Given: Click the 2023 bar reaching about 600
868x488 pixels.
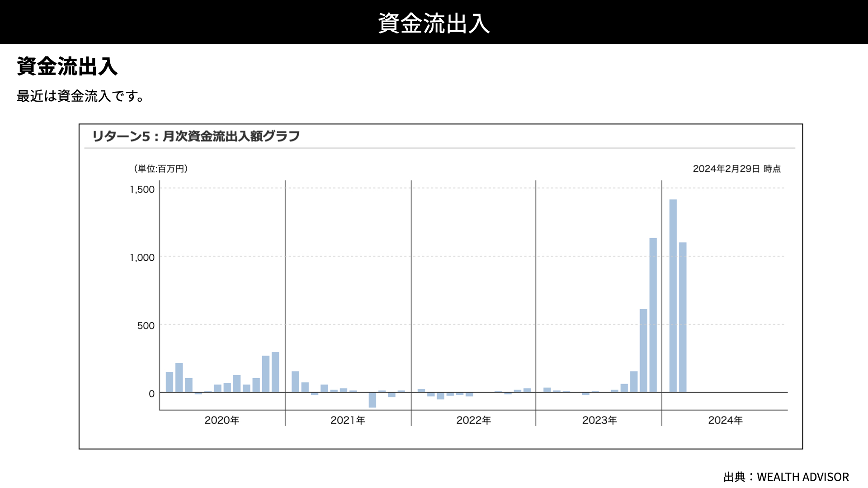Looking at the screenshot, I should (x=643, y=351).
